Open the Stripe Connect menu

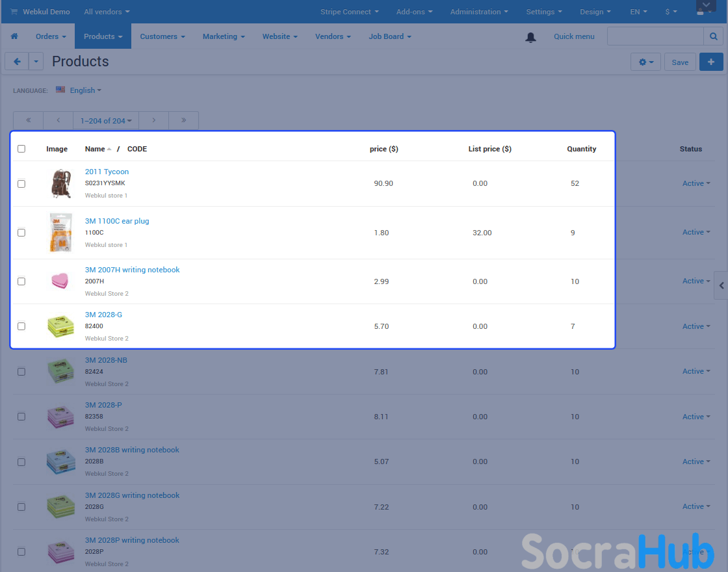(x=349, y=12)
